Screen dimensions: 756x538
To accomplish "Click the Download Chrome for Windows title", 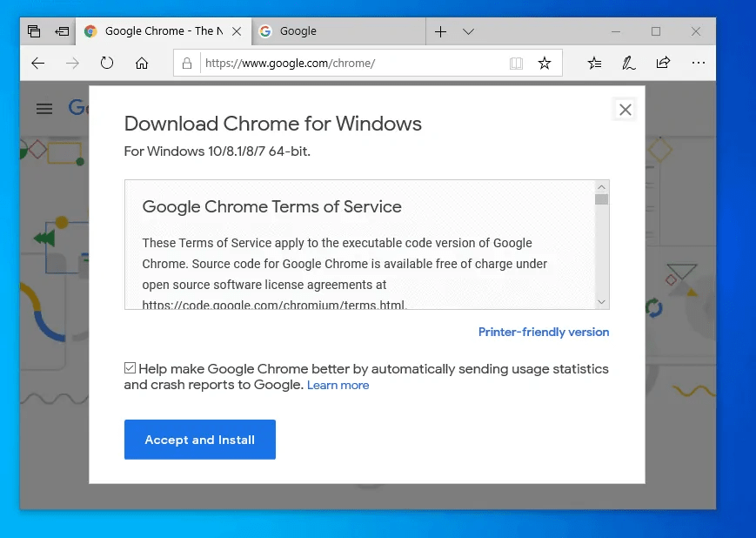I will click(273, 124).
